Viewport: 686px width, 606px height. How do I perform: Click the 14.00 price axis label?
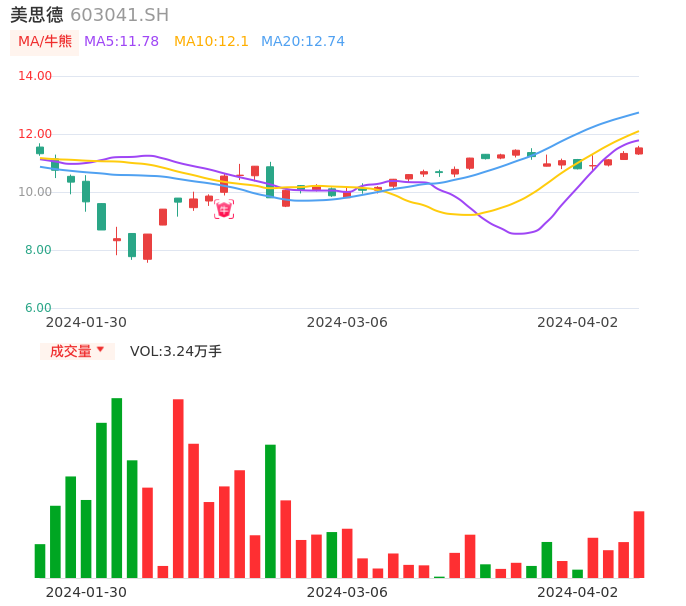36,76
